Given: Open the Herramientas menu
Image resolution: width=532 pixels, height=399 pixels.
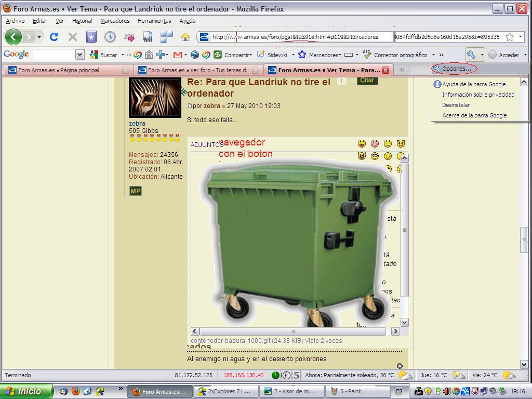Looking at the screenshot, I should 154,21.
